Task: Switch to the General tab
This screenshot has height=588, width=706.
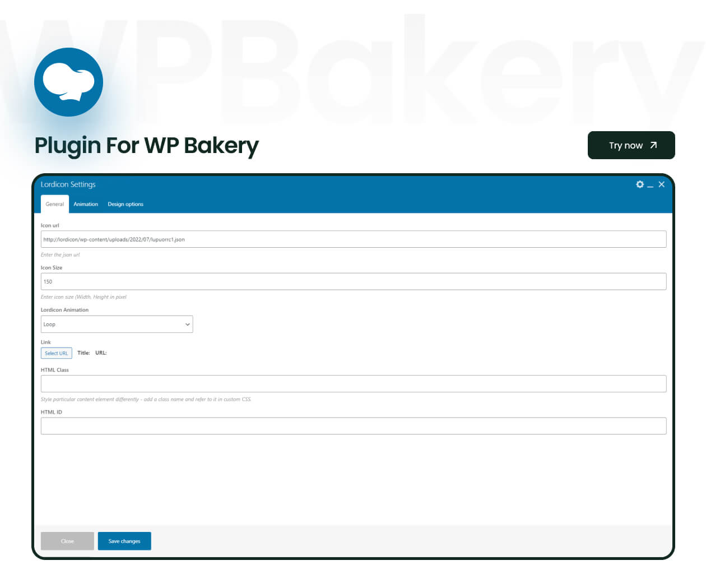Action: pyautogui.click(x=55, y=204)
